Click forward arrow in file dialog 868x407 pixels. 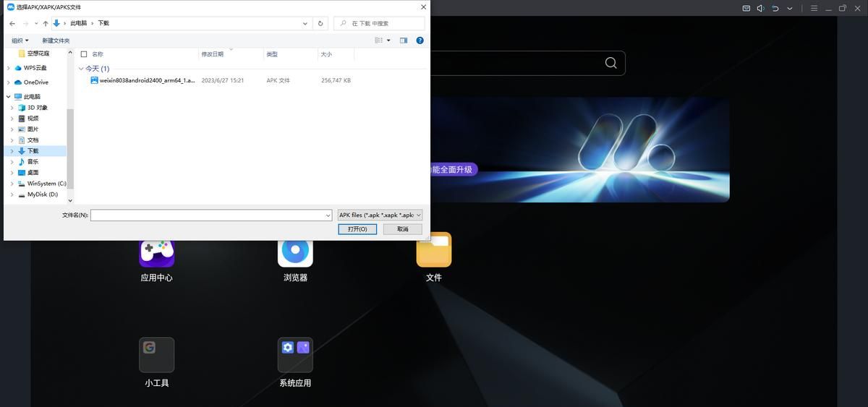(x=27, y=23)
